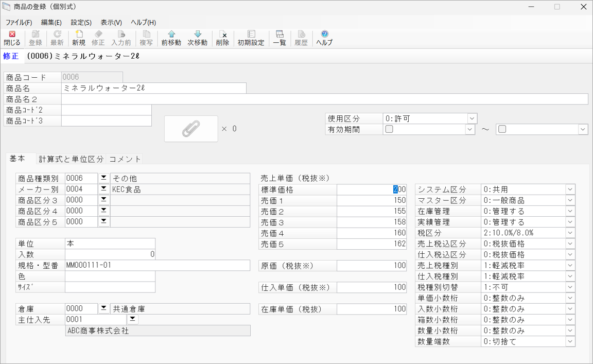Click the paperclip attachment icon

[191, 128]
